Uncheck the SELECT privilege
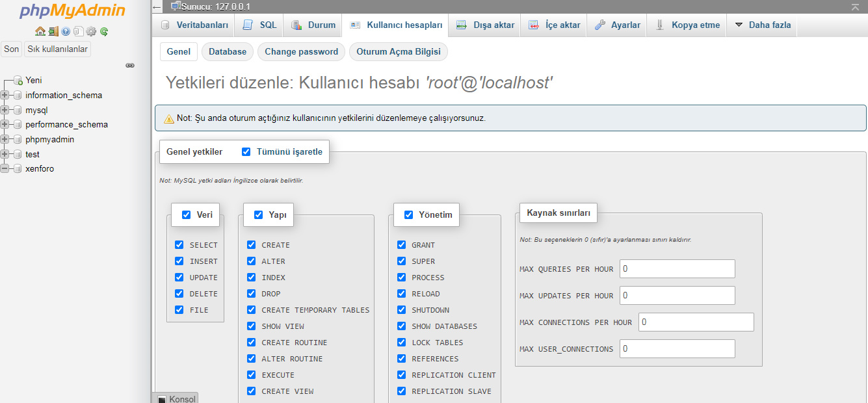868x403 pixels. (x=179, y=245)
